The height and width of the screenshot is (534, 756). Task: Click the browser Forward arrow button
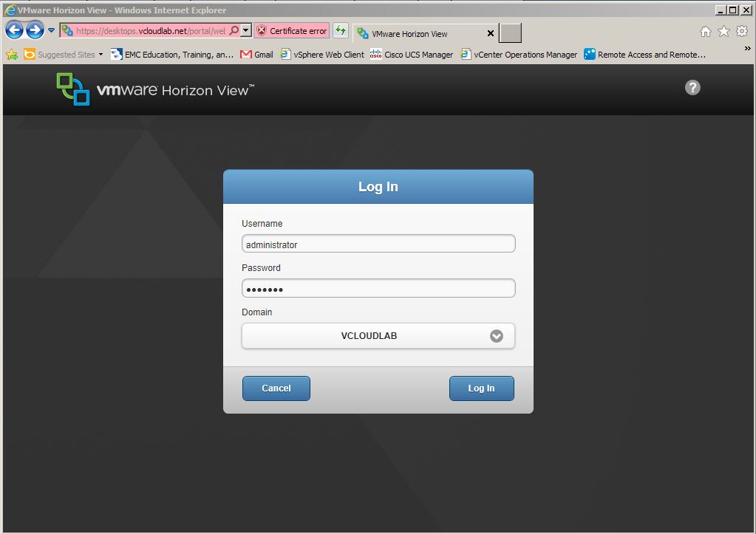[x=35, y=30]
